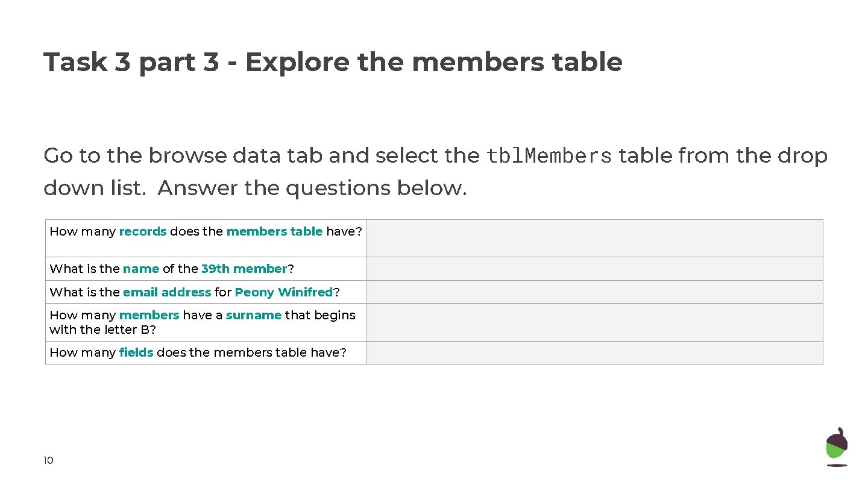Click the highlighted 'Peony Winifred' name

pos(283,292)
